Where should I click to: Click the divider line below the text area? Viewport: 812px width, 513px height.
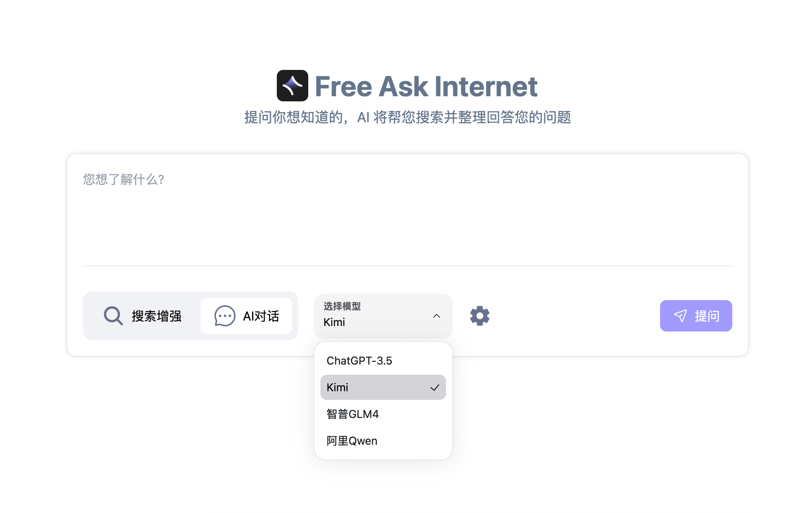[x=407, y=266]
